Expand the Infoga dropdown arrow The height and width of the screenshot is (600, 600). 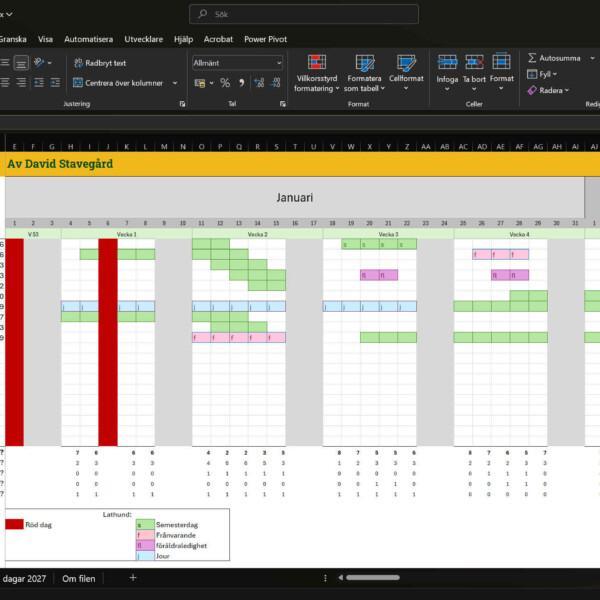click(447, 89)
